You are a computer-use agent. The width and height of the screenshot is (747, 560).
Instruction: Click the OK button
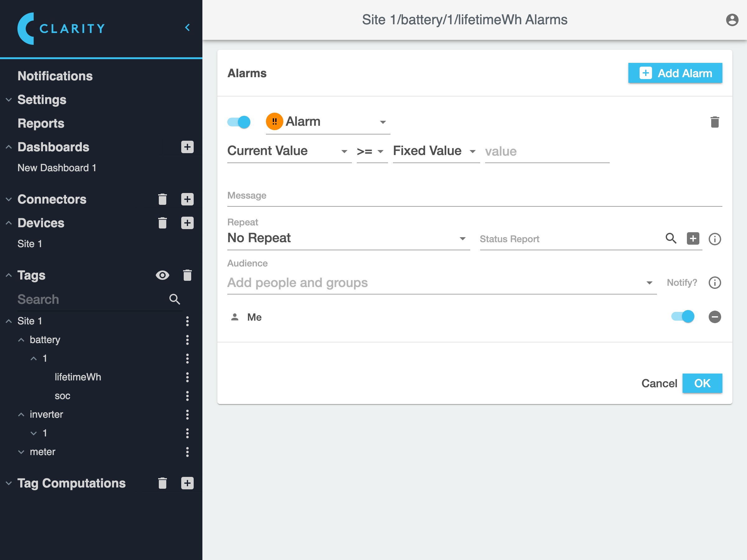click(x=702, y=383)
